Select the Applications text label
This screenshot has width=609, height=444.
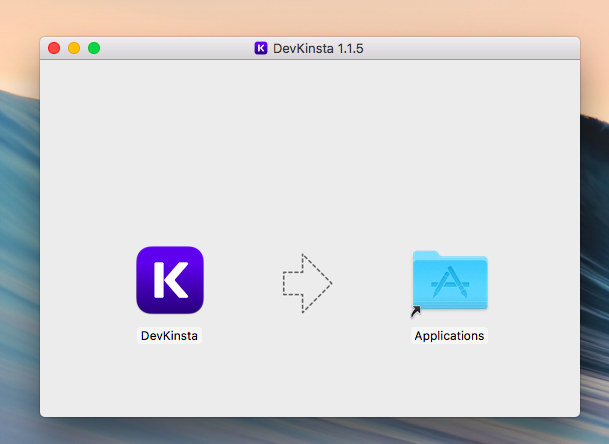click(449, 336)
